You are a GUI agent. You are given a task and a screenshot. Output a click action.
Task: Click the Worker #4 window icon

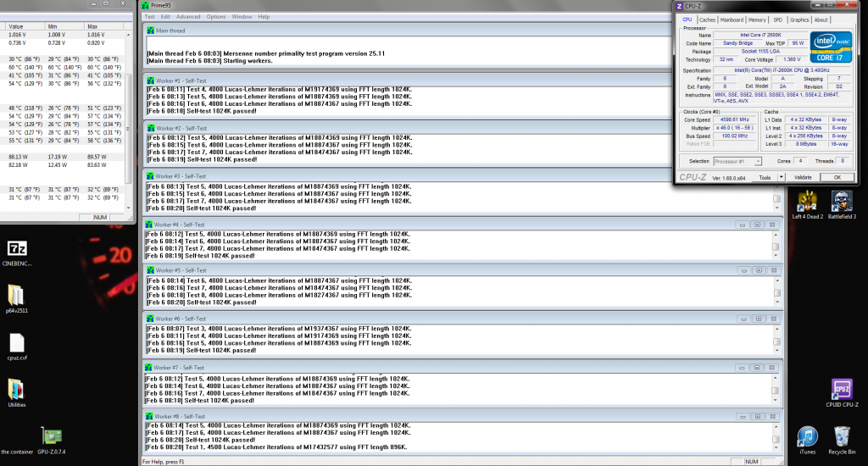[x=149, y=225]
